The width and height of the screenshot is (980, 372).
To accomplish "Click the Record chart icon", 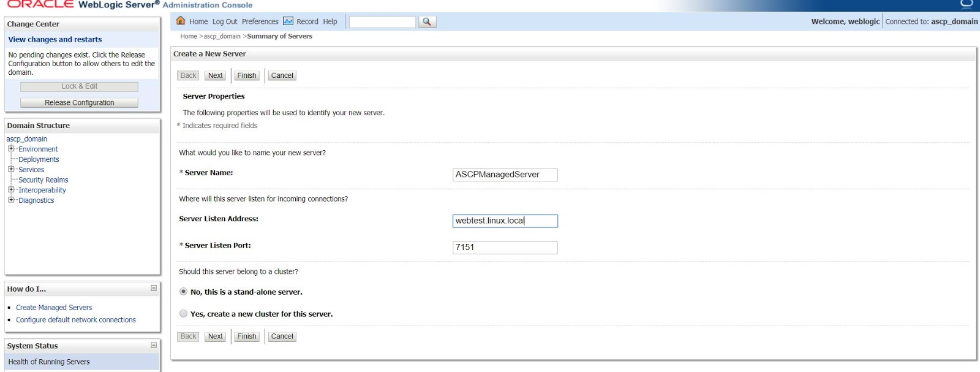I will coord(288,21).
